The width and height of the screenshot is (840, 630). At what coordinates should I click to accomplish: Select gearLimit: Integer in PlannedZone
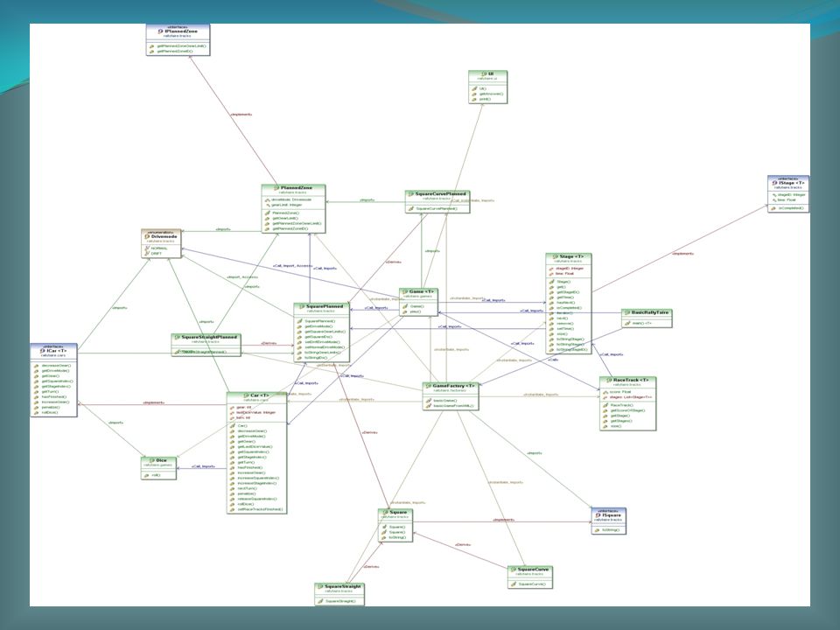287,205
